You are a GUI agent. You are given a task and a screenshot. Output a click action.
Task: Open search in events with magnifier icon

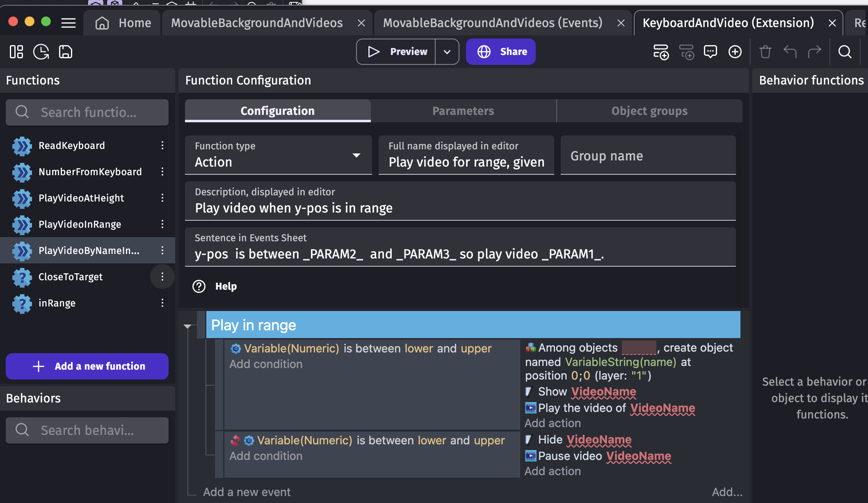tap(845, 52)
